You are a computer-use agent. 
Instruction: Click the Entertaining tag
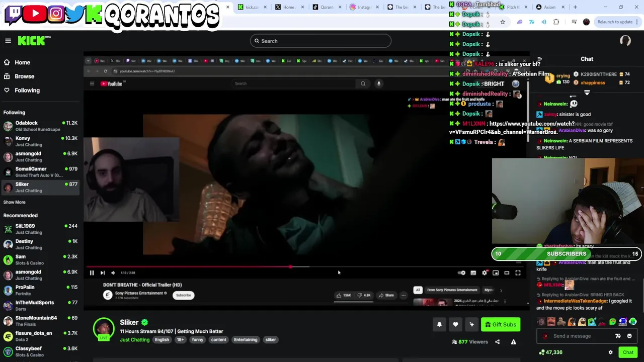coord(246,340)
